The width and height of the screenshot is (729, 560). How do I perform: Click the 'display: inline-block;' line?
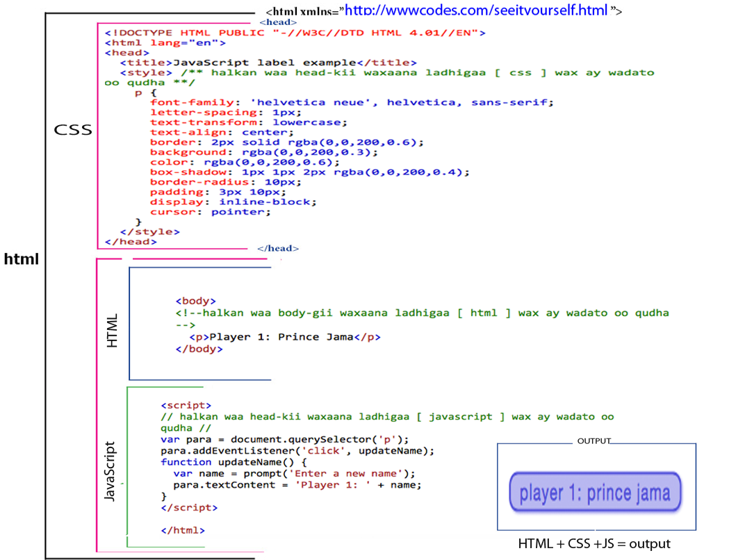[x=233, y=202]
